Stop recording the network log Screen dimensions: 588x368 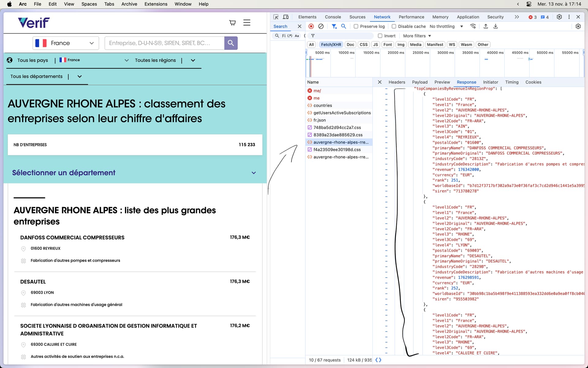(x=311, y=26)
